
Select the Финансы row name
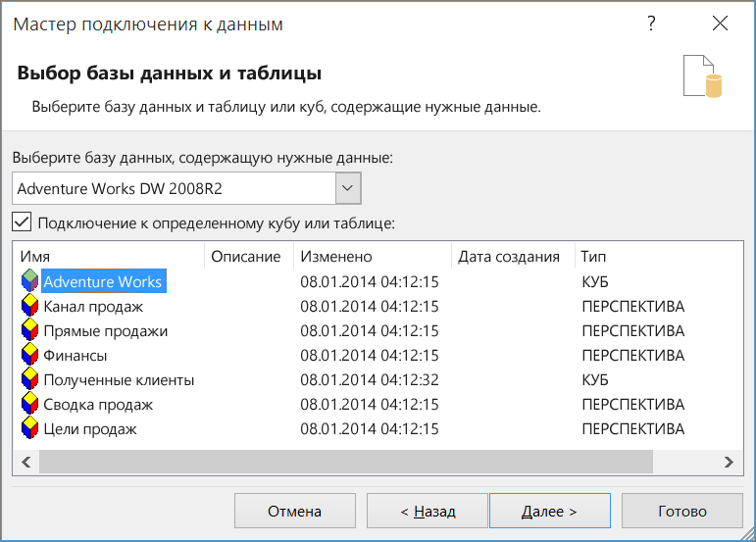pyautogui.click(x=76, y=355)
